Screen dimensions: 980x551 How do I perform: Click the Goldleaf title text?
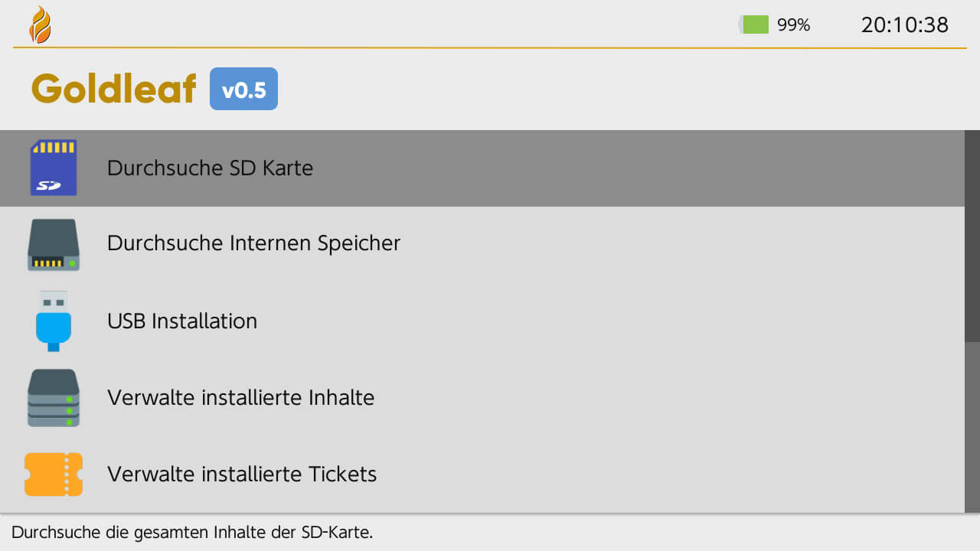(114, 89)
